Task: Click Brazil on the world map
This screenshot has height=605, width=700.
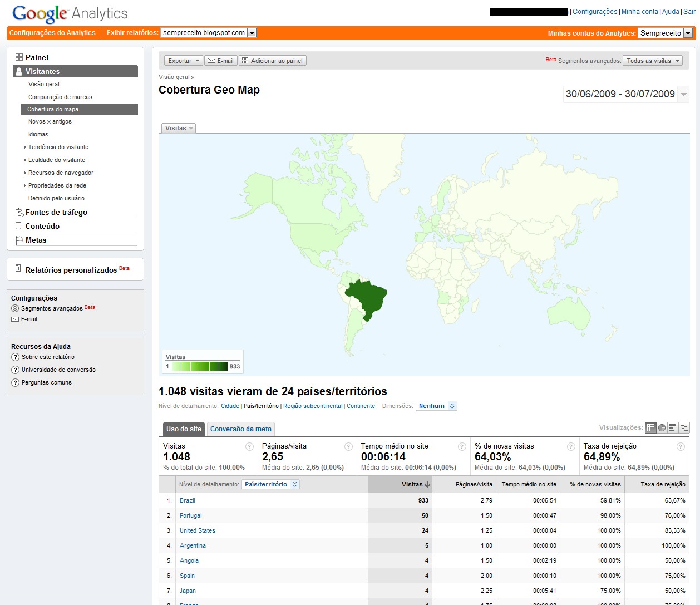Action: [x=368, y=298]
